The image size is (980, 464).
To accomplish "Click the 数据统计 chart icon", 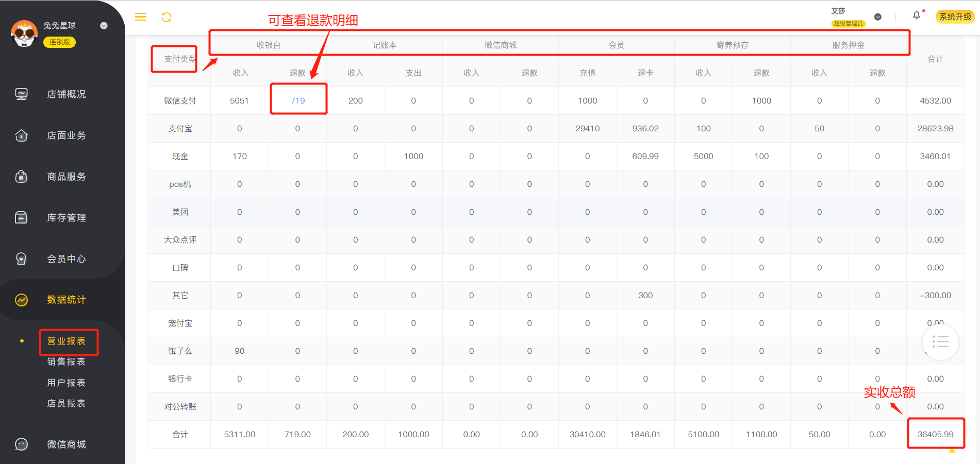I will [21, 300].
